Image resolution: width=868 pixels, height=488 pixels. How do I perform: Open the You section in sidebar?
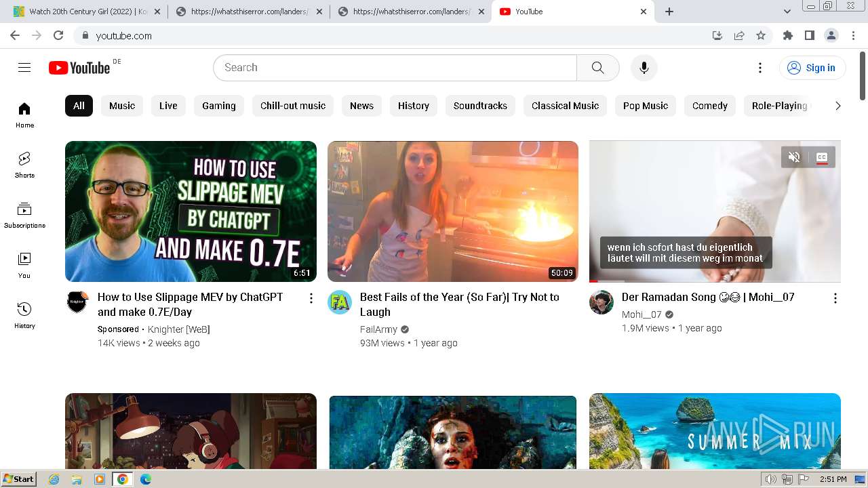[24, 265]
